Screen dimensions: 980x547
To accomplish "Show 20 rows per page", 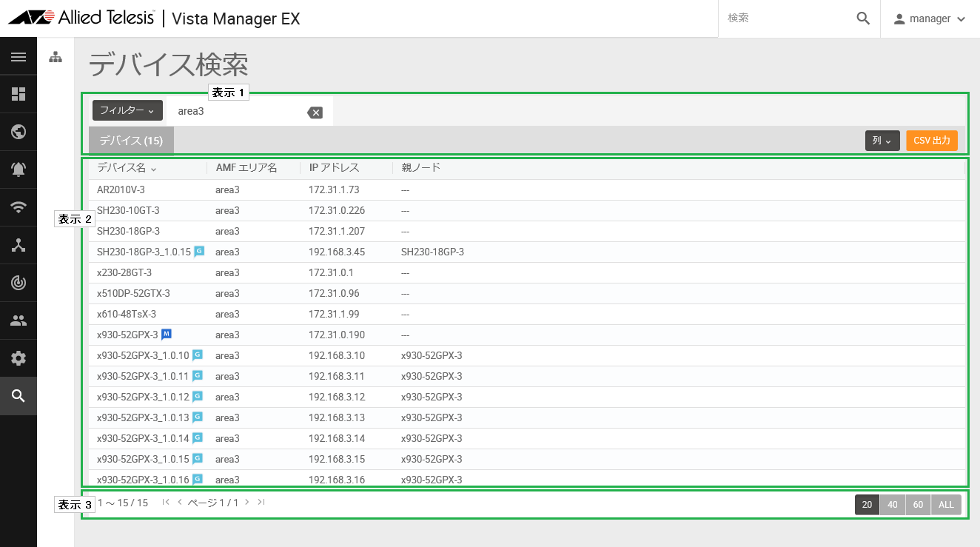I will 867,505.
